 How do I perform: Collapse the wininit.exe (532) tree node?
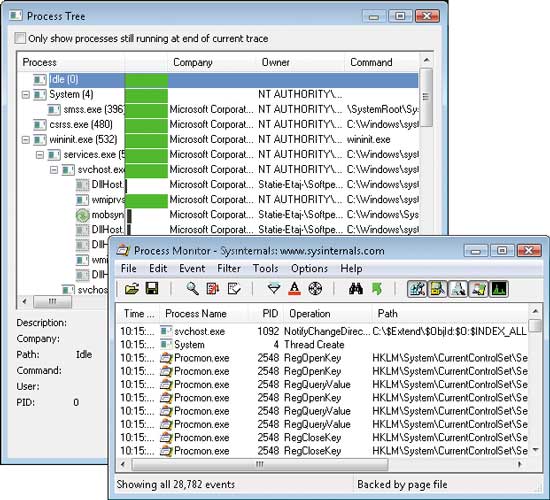(25, 140)
